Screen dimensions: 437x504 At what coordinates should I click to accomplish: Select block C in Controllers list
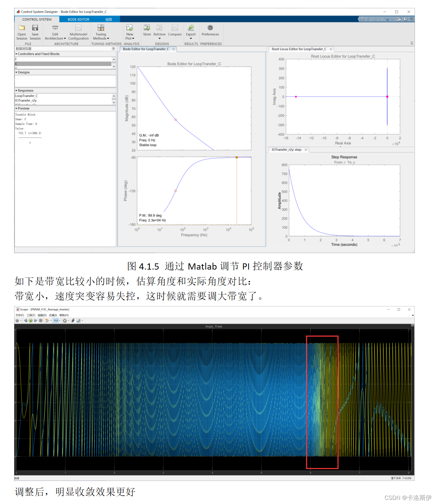[x=63, y=64]
